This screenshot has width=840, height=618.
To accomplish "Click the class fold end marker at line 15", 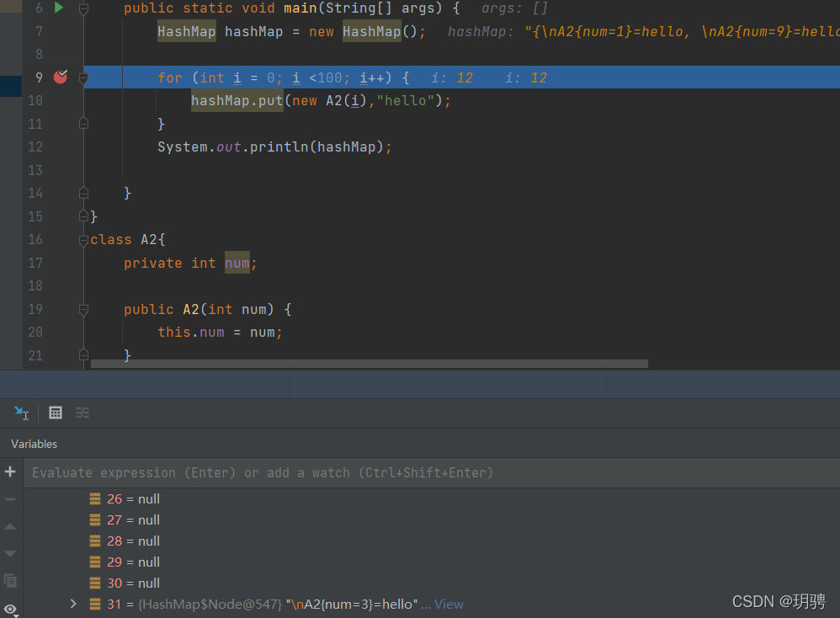I will pyautogui.click(x=83, y=216).
